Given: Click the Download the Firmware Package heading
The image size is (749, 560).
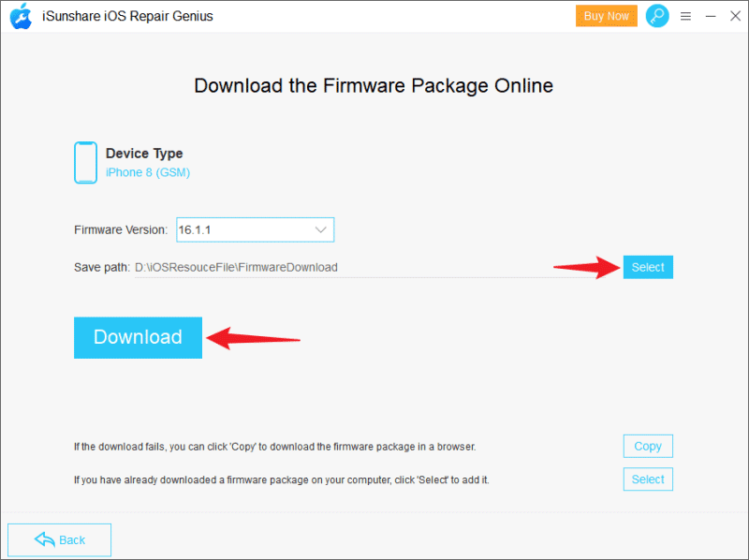Looking at the screenshot, I should pos(374,86).
